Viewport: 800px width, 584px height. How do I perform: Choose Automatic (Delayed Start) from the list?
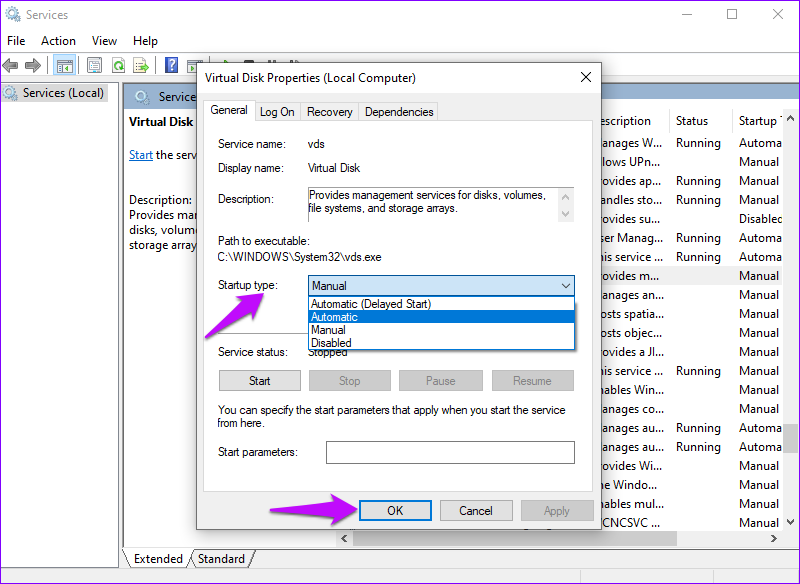441,304
